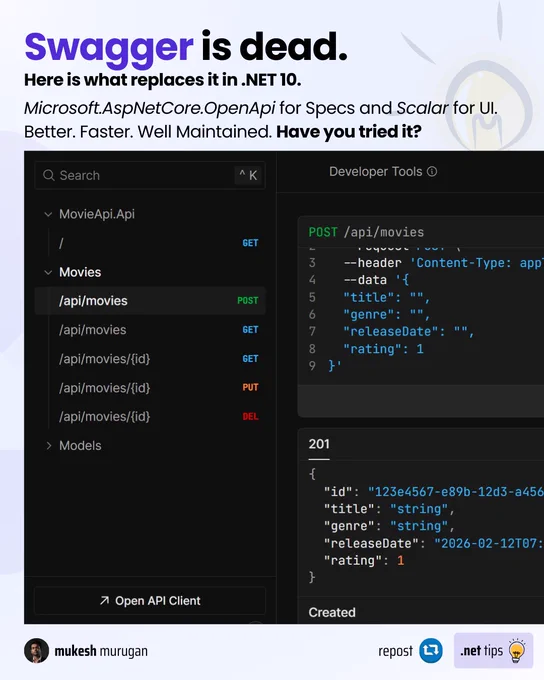Select the MovieApi.Api tree heading

(97, 214)
